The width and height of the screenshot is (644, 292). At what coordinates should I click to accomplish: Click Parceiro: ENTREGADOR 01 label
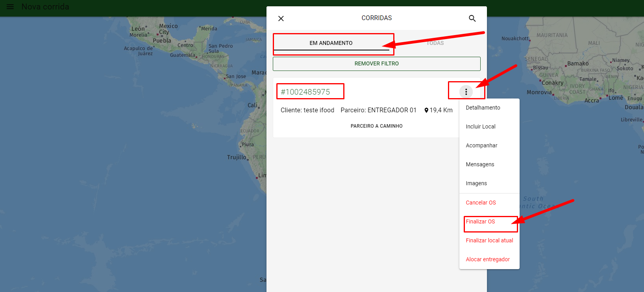pyautogui.click(x=379, y=110)
